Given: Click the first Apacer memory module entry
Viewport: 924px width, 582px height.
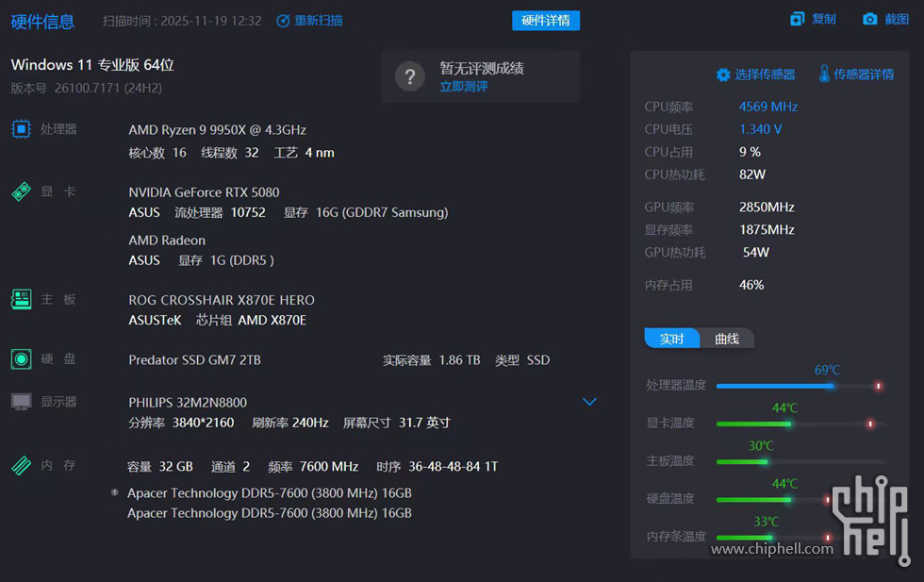Looking at the screenshot, I should click(269, 493).
